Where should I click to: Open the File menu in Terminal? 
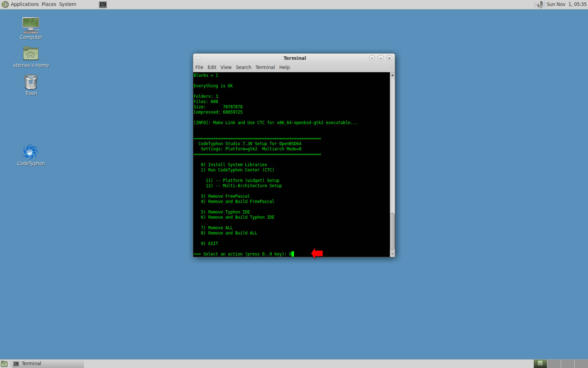(x=199, y=67)
